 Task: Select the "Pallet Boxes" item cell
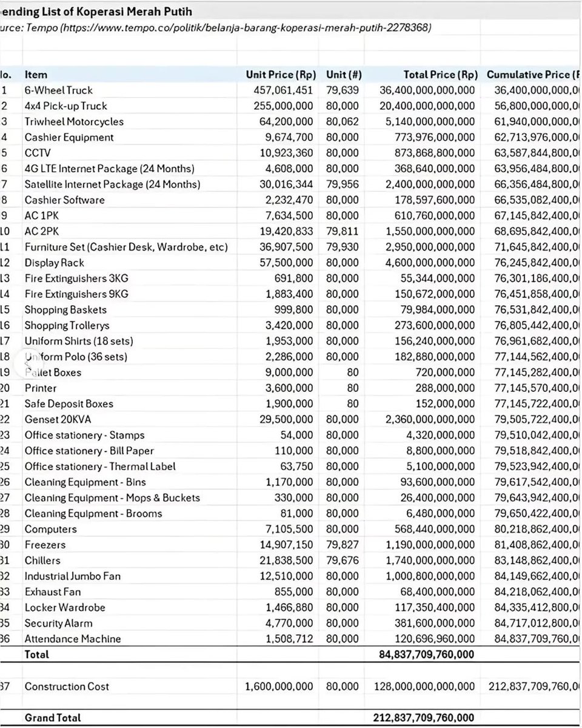tap(53, 372)
